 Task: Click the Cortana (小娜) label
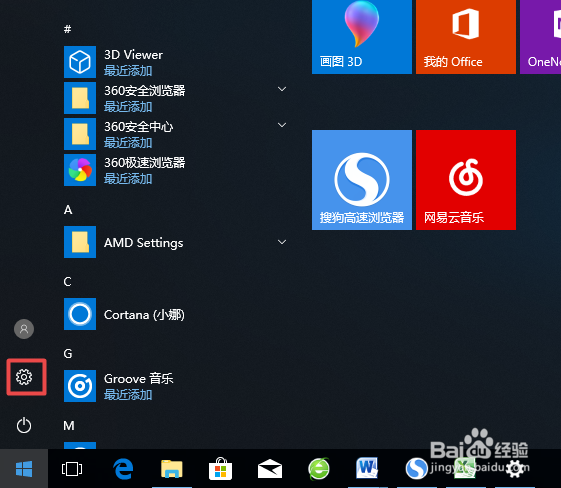(x=144, y=315)
